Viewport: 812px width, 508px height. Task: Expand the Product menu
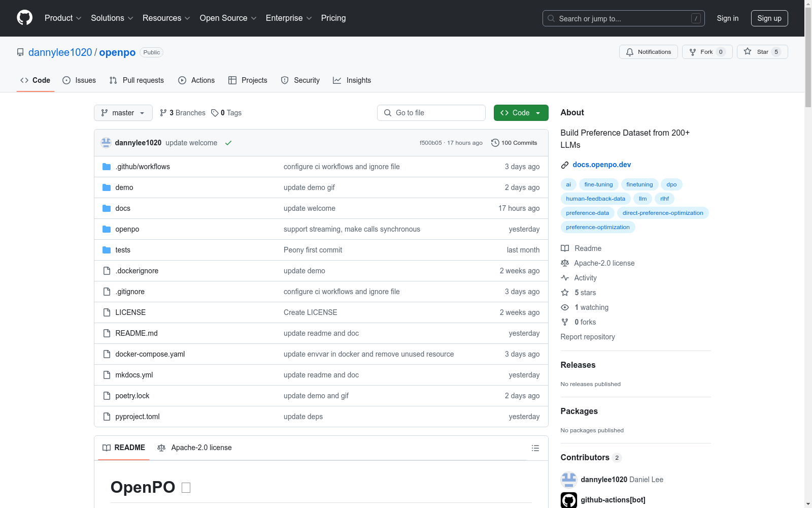click(x=63, y=18)
